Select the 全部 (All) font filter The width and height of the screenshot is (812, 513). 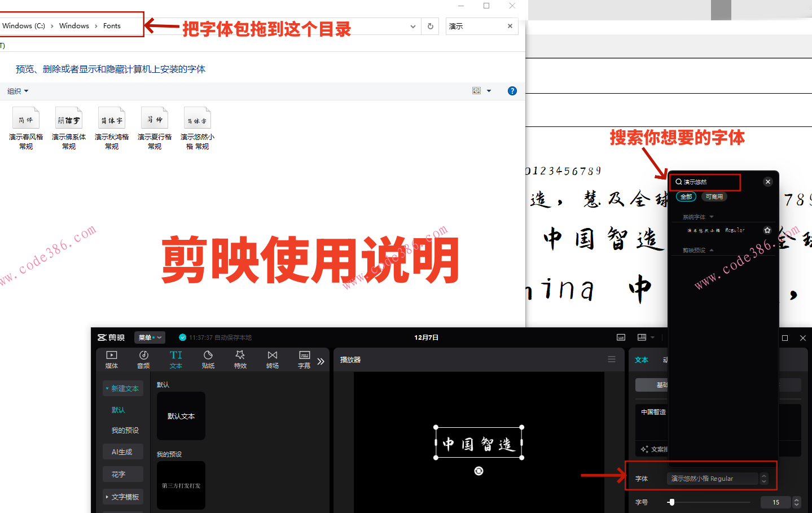686,197
